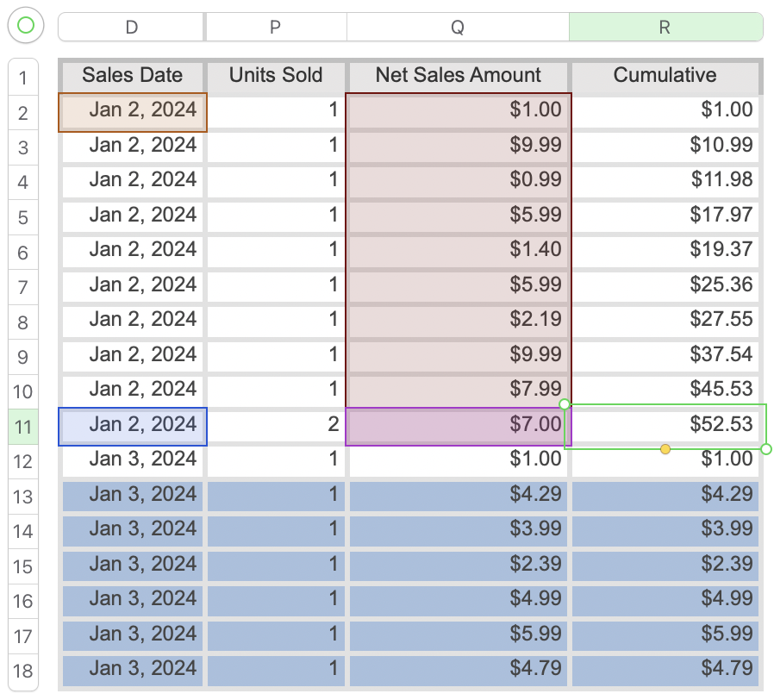Click the cumulative cell showing $52.53
The height and width of the screenshot is (700, 774).
pyautogui.click(x=665, y=425)
